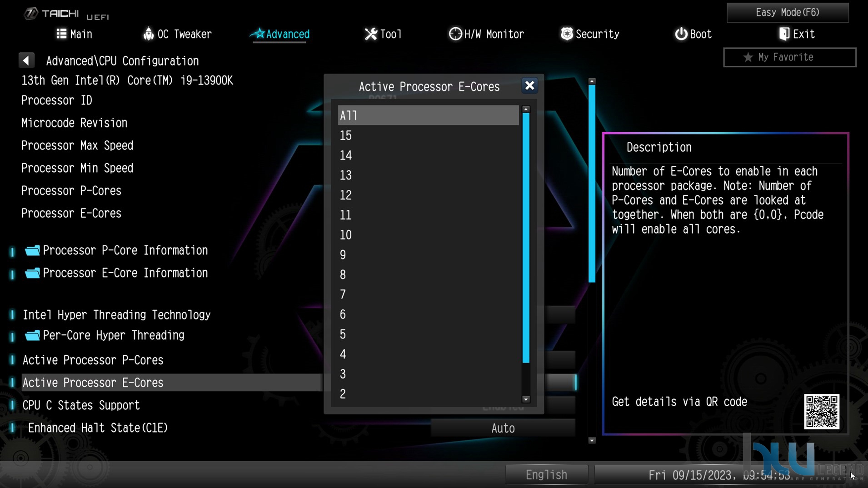Click the Processor Min Speed entry
The height and width of the screenshot is (488, 868).
(x=77, y=168)
